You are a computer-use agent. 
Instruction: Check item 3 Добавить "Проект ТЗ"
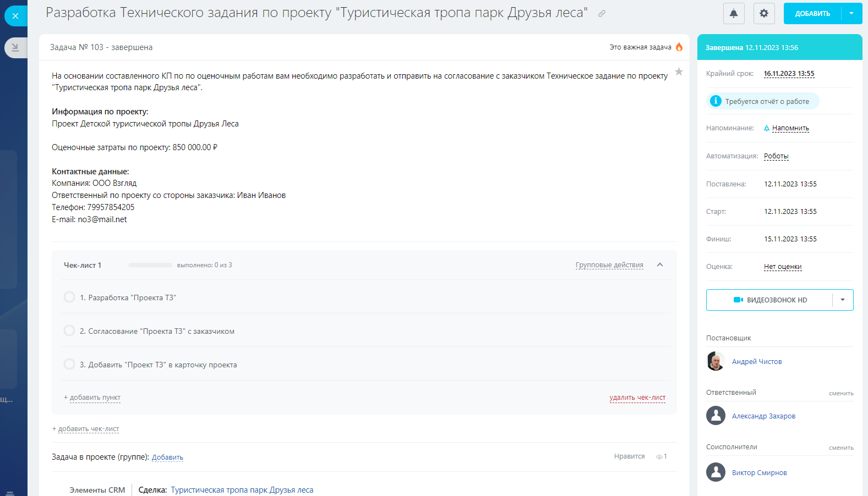(69, 365)
